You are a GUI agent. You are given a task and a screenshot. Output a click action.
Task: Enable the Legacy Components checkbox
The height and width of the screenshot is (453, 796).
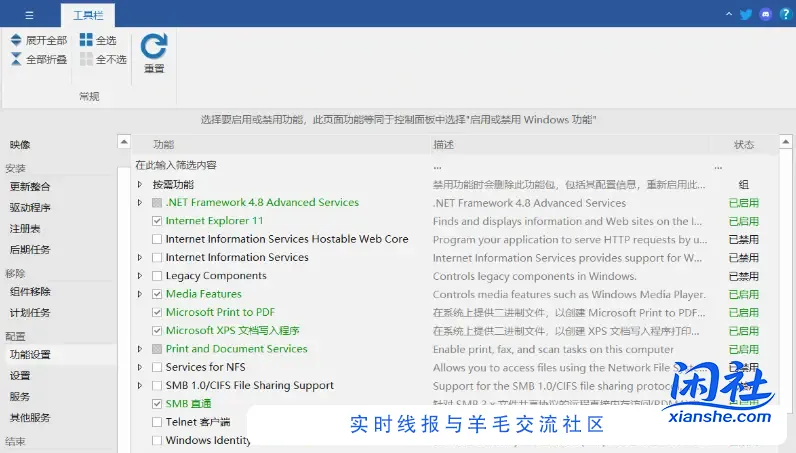(157, 276)
